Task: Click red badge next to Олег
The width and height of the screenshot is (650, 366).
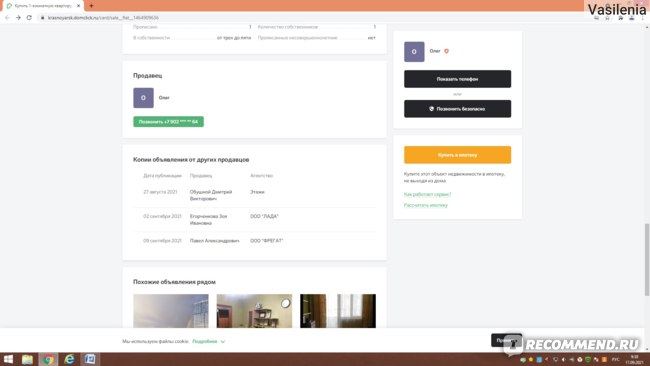Action: [x=446, y=51]
